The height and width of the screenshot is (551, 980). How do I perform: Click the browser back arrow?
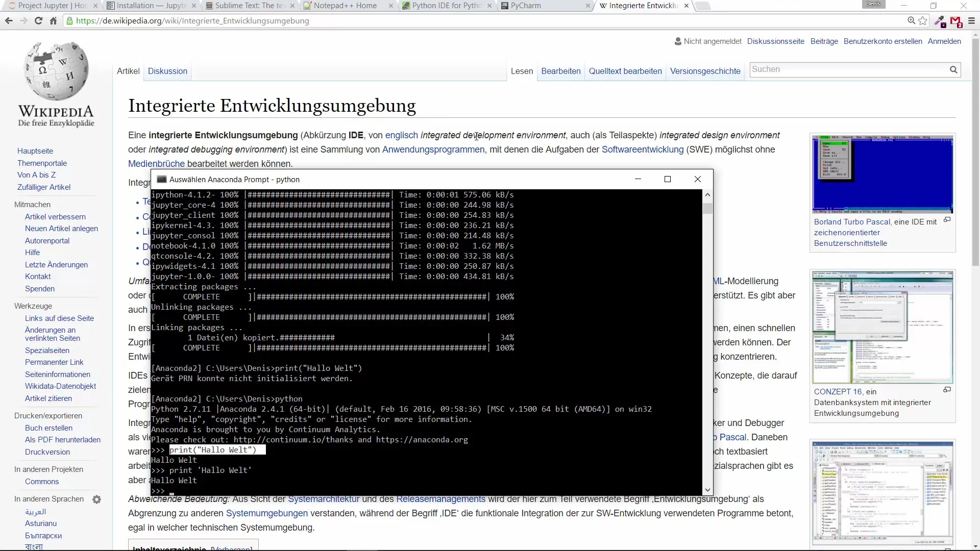[x=9, y=21]
